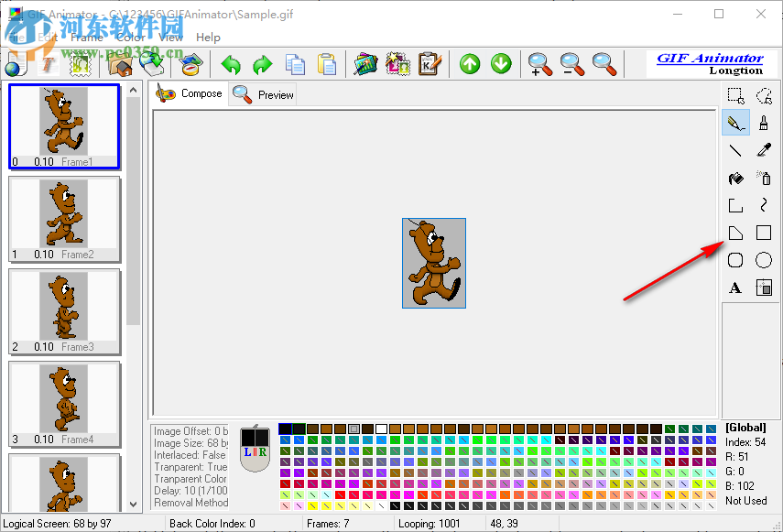
Task: Select the Paint Bucket fill tool
Action: (735, 178)
